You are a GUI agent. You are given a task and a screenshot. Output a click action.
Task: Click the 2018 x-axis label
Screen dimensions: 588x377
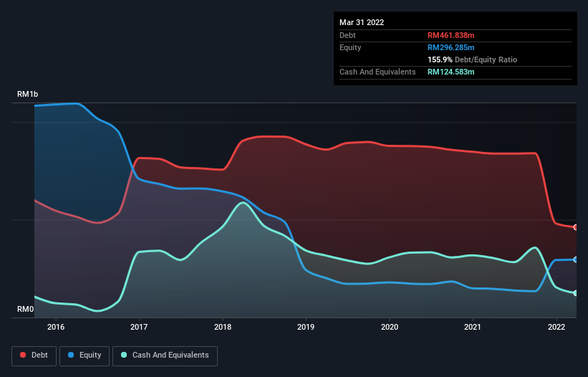click(x=223, y=327)
